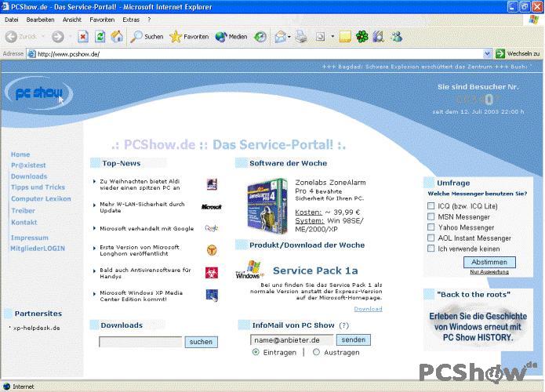
Task: Click the Aldi PC news thumbnail icon
Action: point(212,184)
